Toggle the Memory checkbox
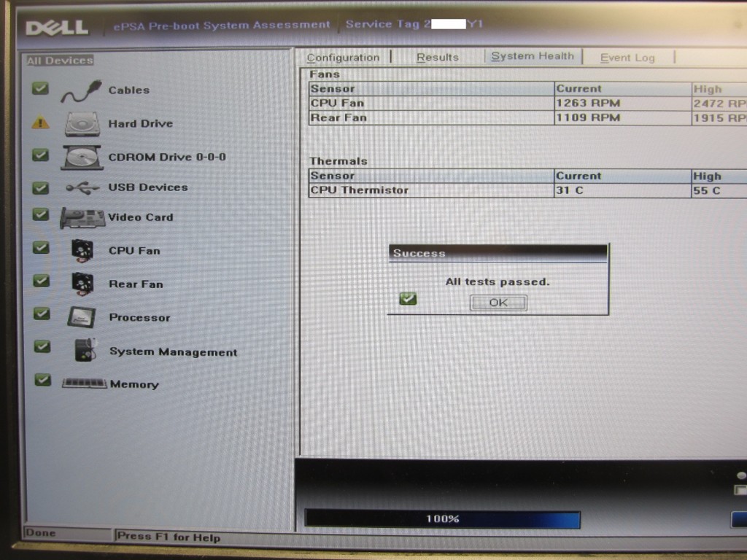 tap(43, 379)
